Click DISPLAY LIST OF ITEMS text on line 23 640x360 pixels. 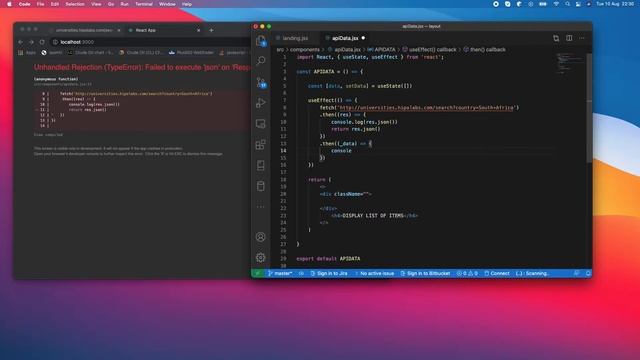[x=372, y=216]
